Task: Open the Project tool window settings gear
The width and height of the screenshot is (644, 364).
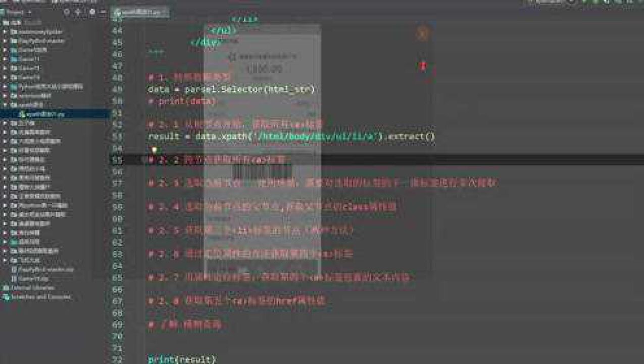Action: click(91, 12)
